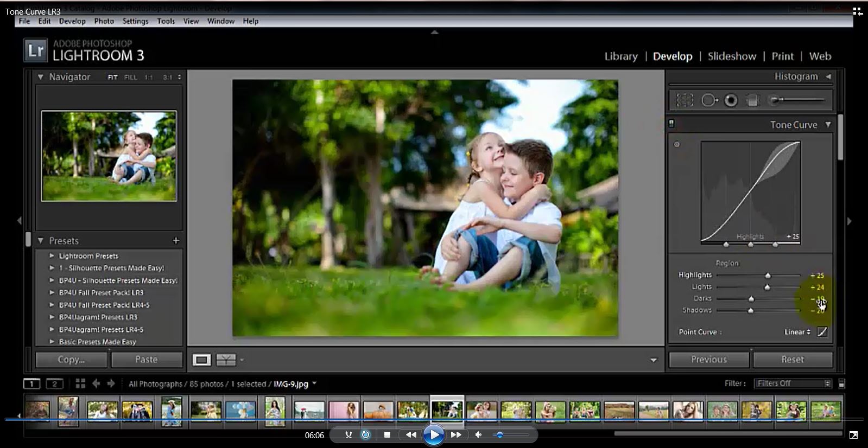The width and height of the screenshot is (868, 448).
Task: Click the Paste button
Action: 147,359
